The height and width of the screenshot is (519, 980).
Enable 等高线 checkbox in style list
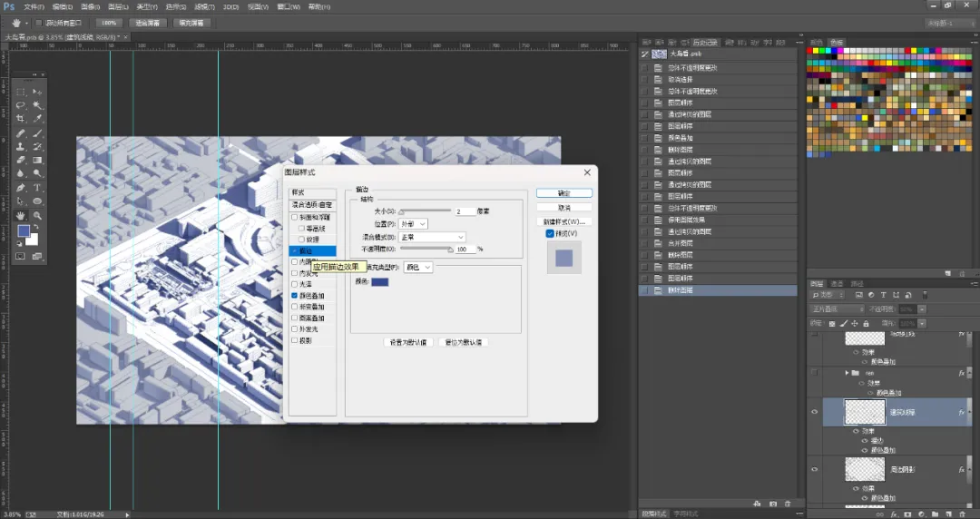pos(301,229)
